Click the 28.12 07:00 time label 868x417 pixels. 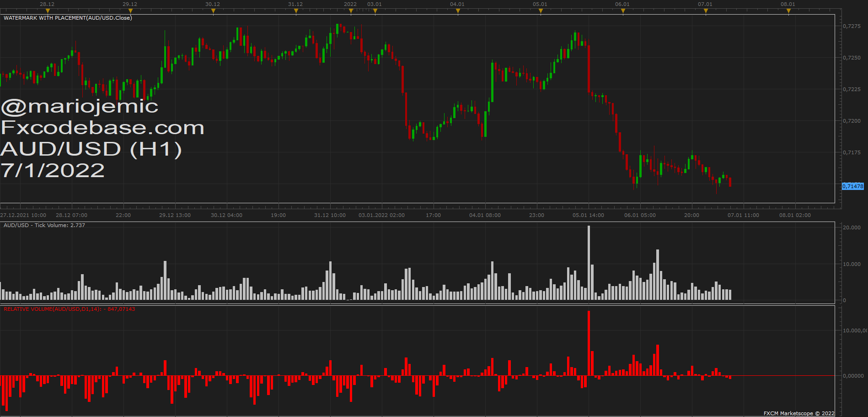click(x=71, y=215)
